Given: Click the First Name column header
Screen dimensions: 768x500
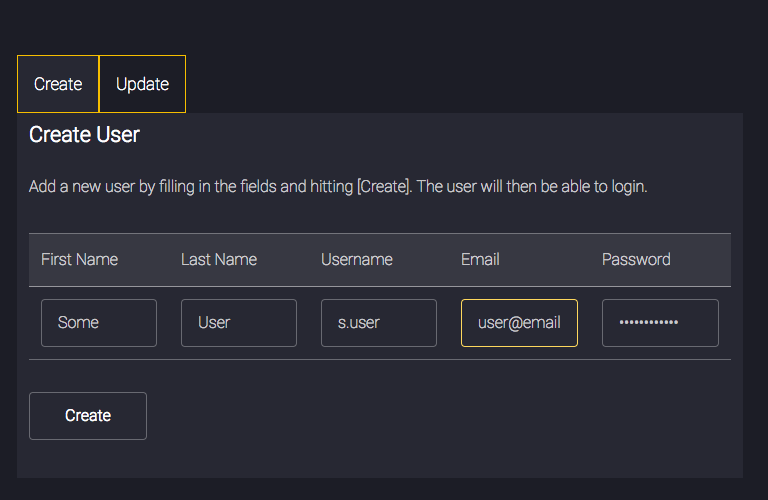Looking at the screenshot, I should (x=79, y=260).
